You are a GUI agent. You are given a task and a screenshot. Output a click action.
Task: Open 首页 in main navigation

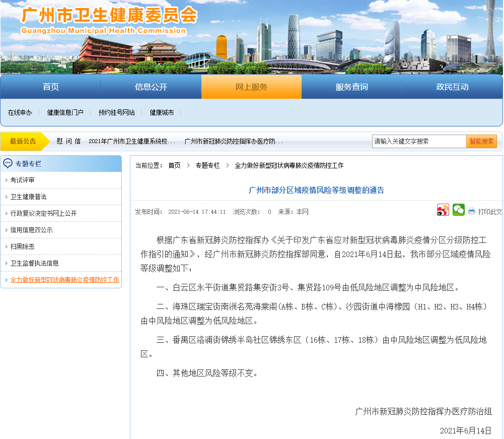pyautogui.click(x=50, y=87)
